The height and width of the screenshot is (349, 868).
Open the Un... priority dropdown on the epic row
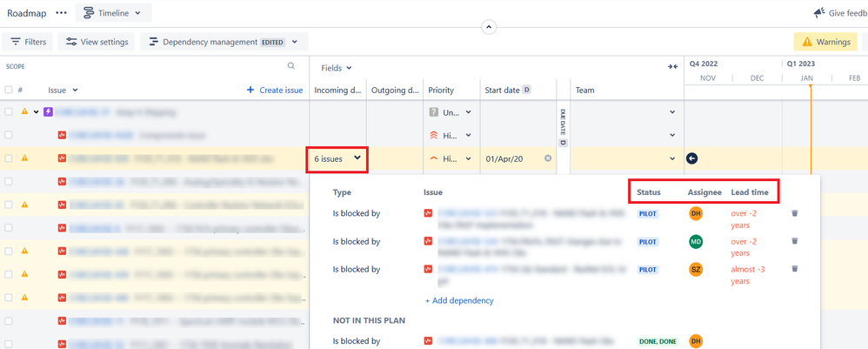(468, 112)
